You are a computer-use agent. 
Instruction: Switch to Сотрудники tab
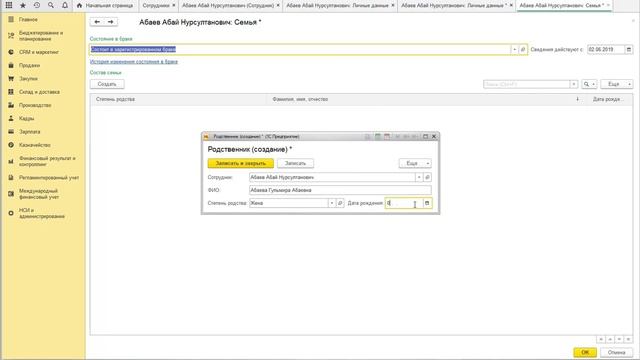coord(156,6)
